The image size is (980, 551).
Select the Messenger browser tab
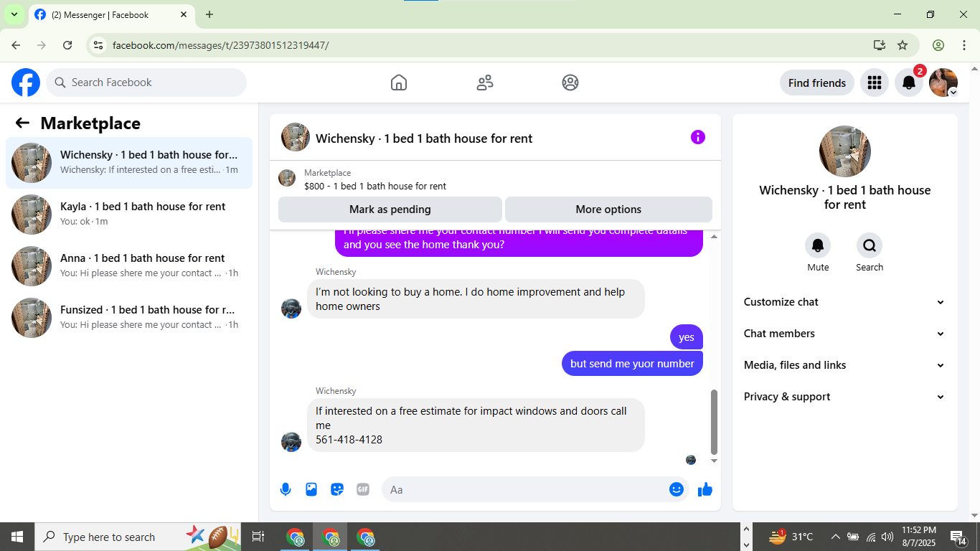pyautogui.click(x=111, y=15)
